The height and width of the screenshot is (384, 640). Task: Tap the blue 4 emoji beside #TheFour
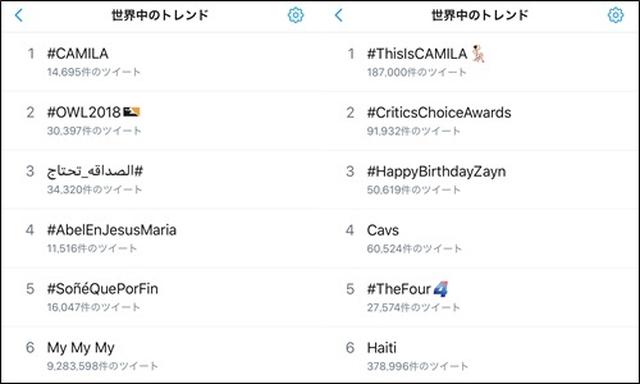point(441,289)
